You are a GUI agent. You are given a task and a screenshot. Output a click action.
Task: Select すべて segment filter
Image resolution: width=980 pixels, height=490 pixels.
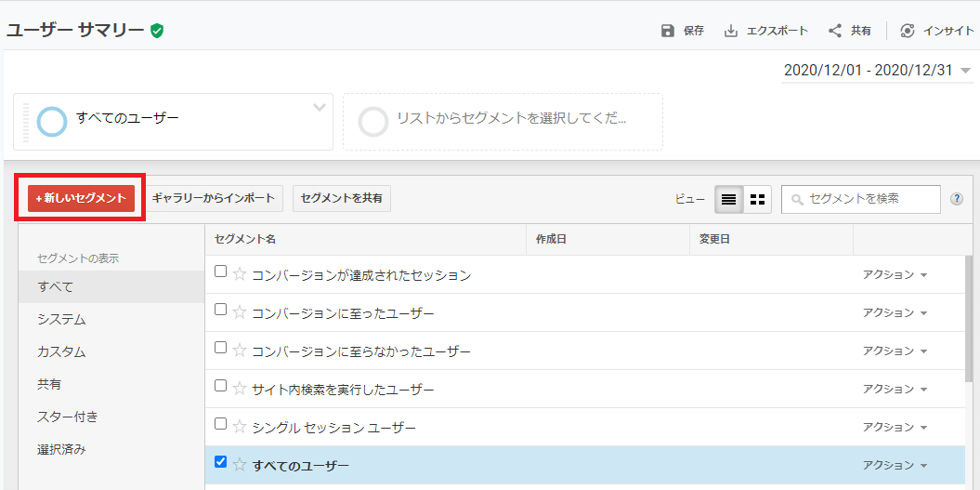(x=111, y=287)
